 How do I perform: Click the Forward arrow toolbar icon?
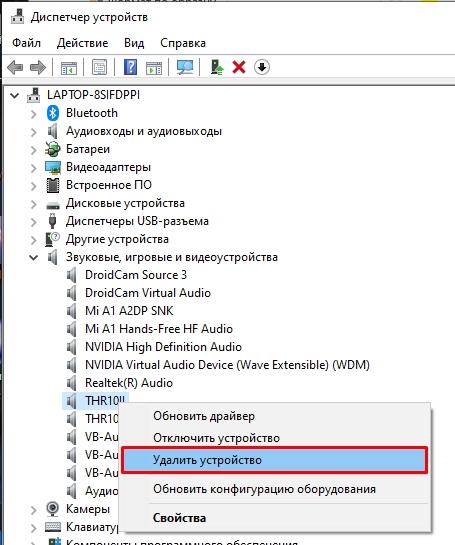tap(38, 67)
